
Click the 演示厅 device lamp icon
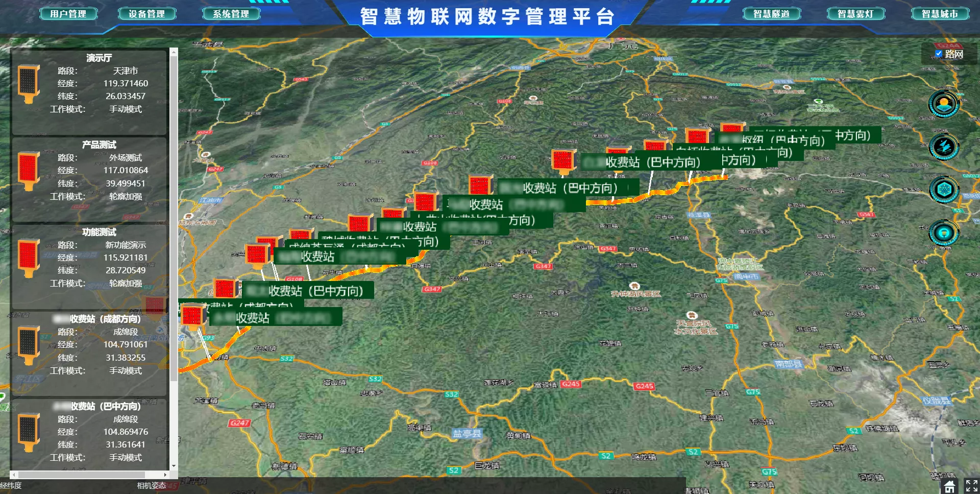point(29,84)
